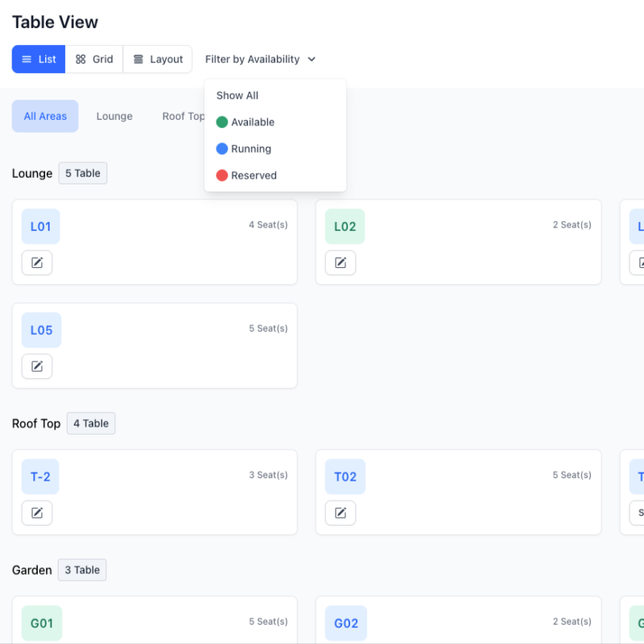Open the edit pencil icon for table L02
This screenshot has height=644, width=644.
[x=341, y=262]
